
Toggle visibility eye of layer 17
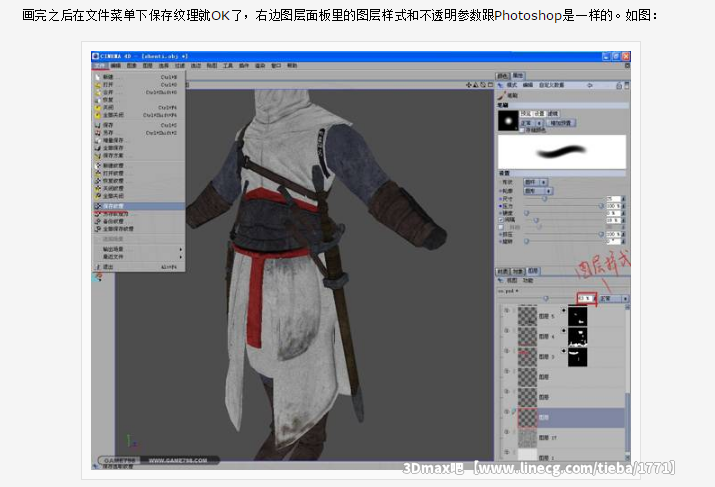coord(506,432)
